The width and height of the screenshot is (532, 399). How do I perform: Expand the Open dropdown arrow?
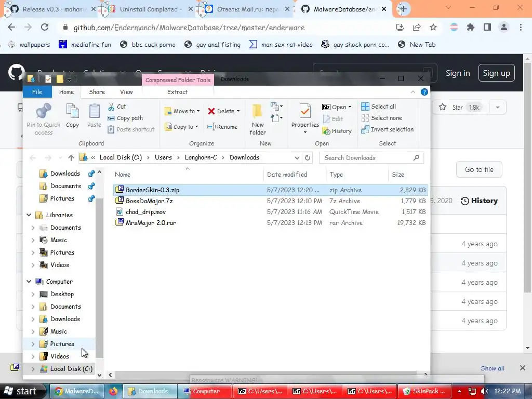point(350,107)
